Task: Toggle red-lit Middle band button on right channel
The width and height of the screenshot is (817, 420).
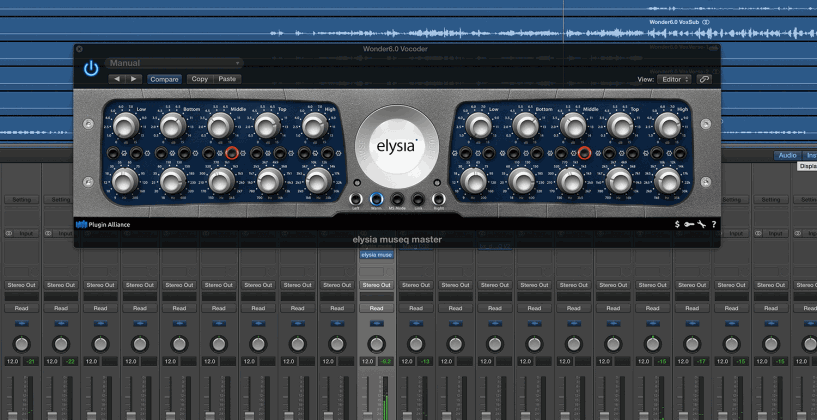Action: coord(585,153)
